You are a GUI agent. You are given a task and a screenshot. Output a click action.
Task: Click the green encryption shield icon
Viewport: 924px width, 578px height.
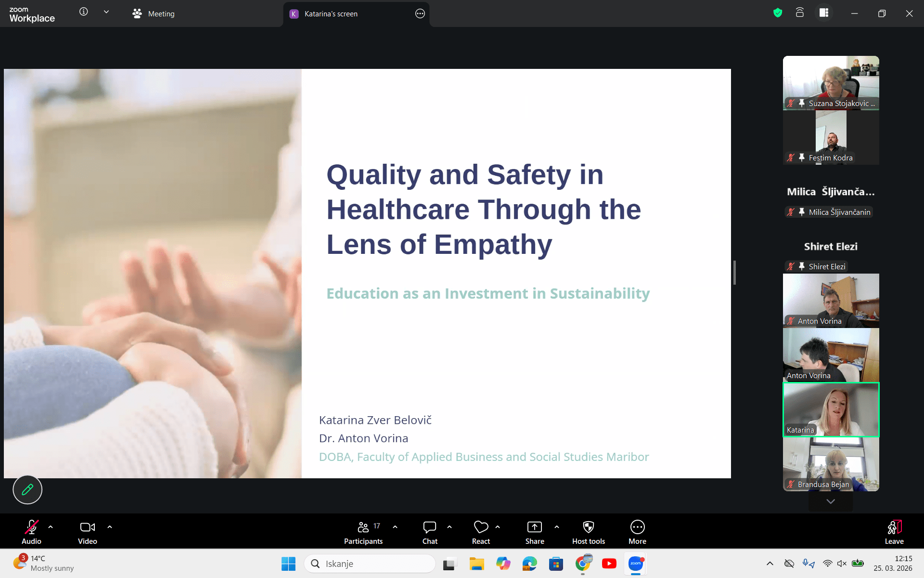[778, 13]
